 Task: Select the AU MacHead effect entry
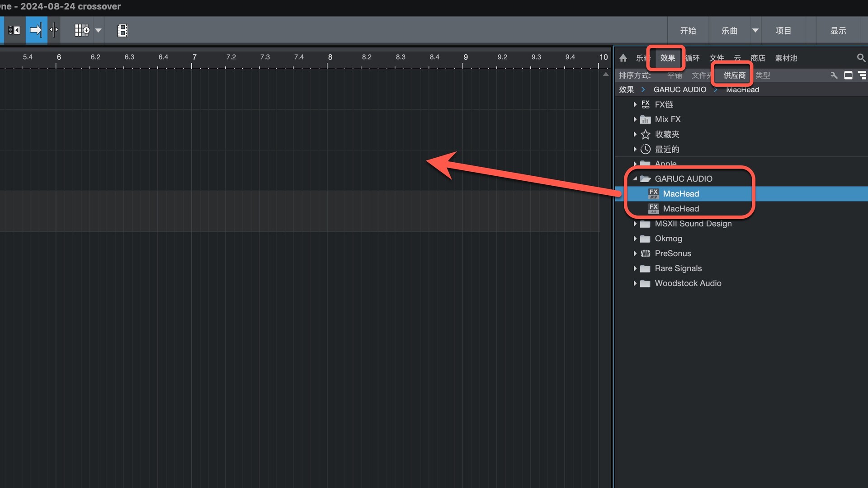(x=681, y=209)
